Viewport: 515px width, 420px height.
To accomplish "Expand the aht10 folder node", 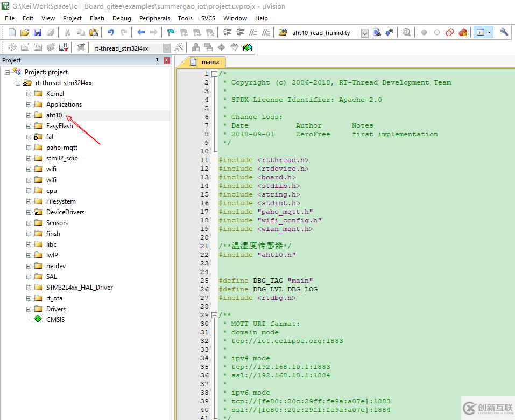I will (29, 115).
